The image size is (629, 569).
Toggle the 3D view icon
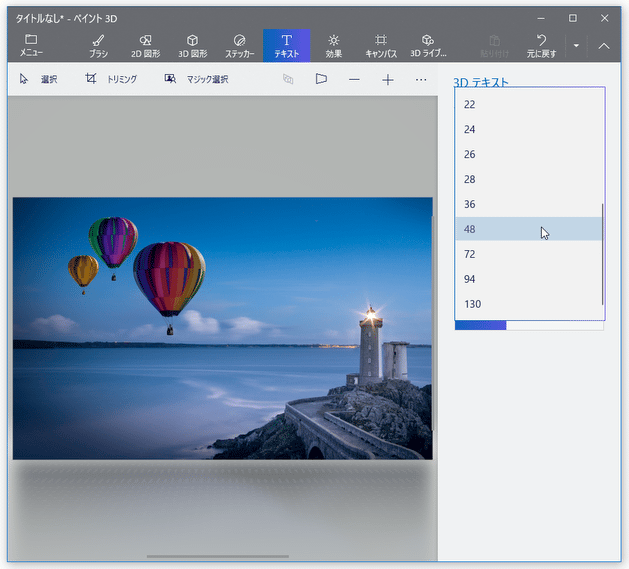click(288, 79)
